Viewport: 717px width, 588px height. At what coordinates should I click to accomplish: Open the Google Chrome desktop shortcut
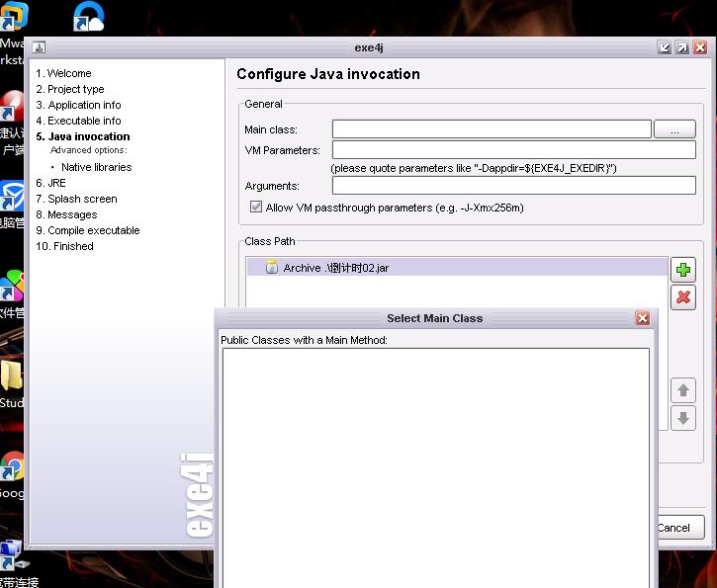(12, 466)
